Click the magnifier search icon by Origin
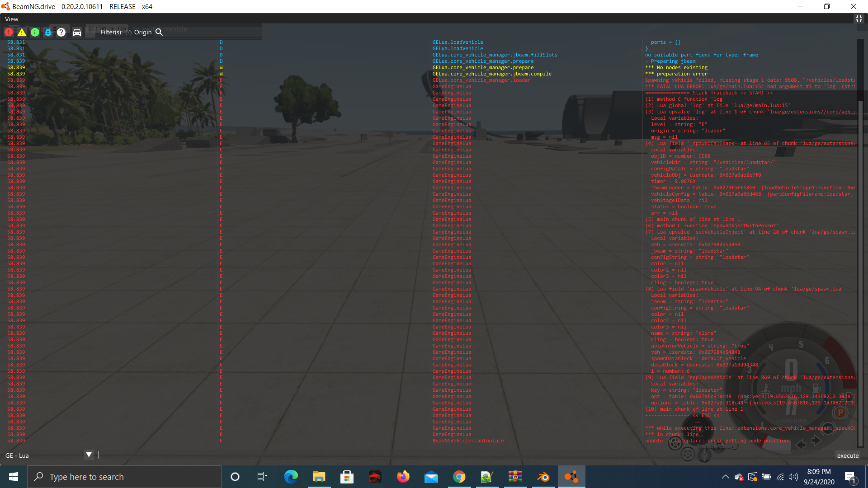 [159, 32]
